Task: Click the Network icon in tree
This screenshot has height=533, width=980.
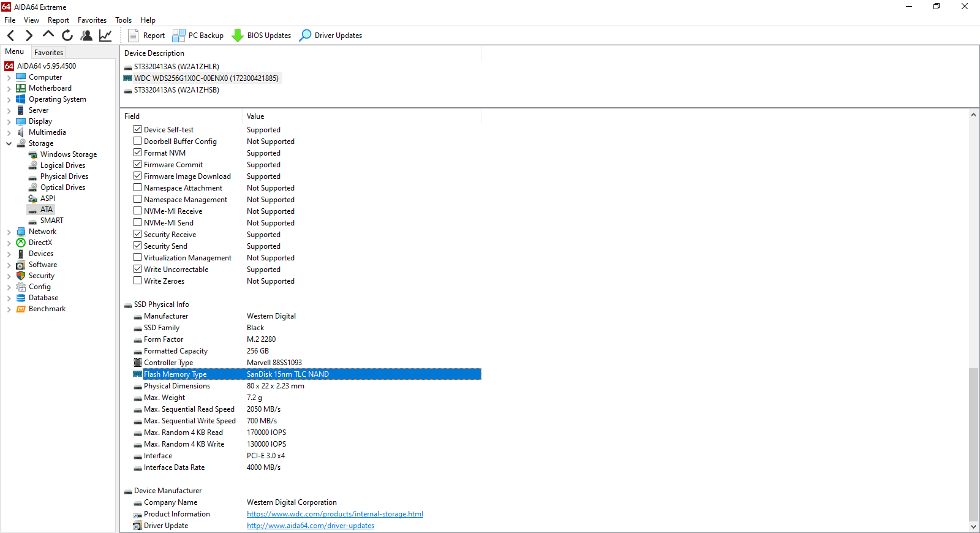Action: tap(21, 232)
